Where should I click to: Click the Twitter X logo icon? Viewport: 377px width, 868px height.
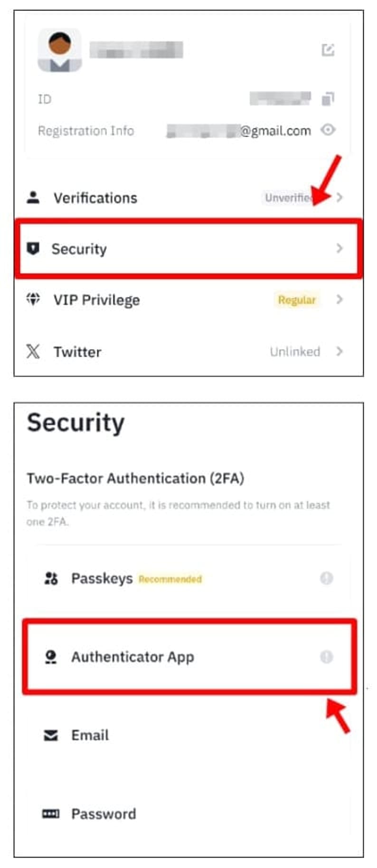pos(33,351)
